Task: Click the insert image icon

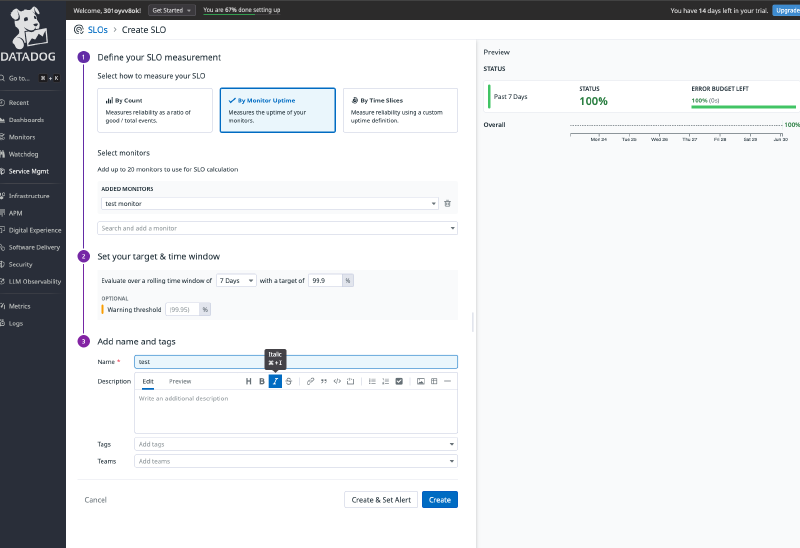Action: [420, 381]
